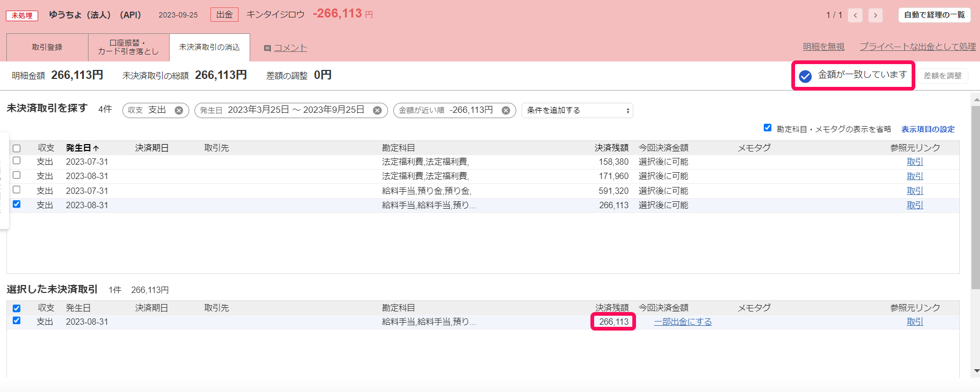
Task: Open 取引 link for 591,320 row
Action: (x=915, y=191)
